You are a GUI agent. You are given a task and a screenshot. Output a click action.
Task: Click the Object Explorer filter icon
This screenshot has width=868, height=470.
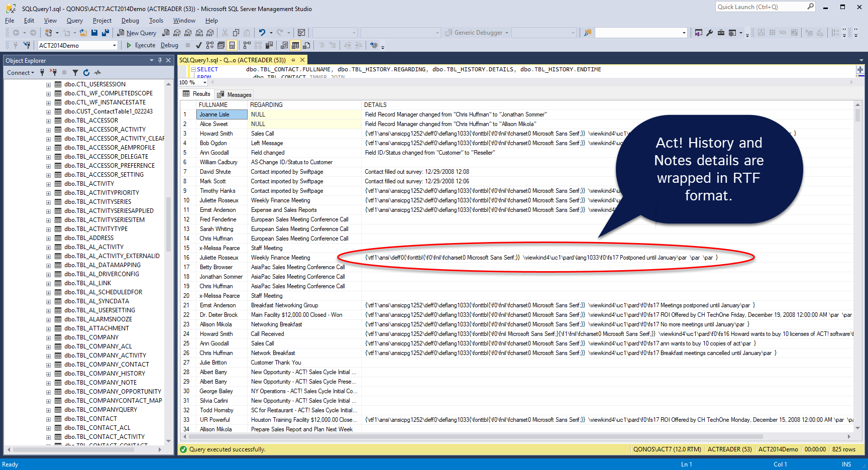coord(75,73)
